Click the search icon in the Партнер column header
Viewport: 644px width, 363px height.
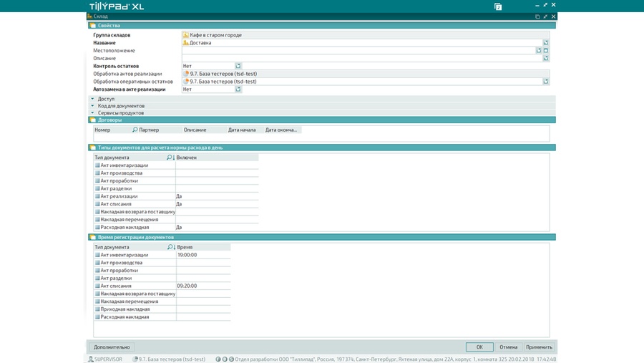[x=135, y=130]
